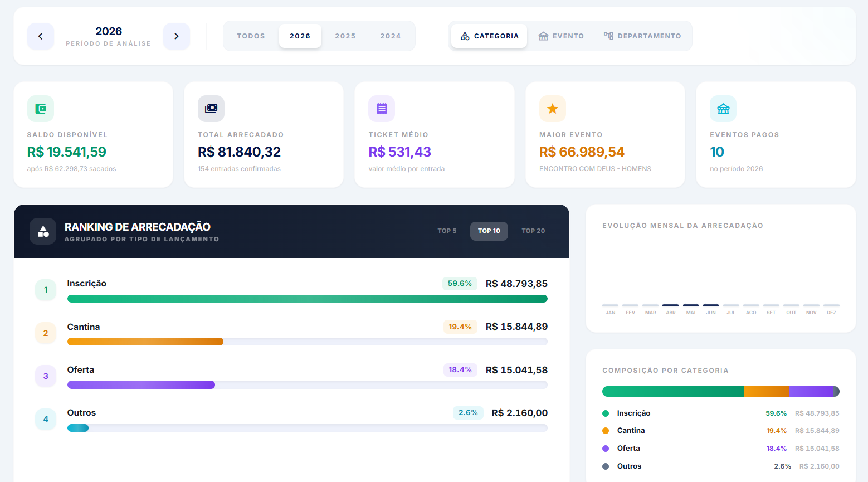Click the Cantina orange progress bar
Image resolution: width=868 pixels, height=482 pixels.
pyautogui.click(x=145, y=342)
